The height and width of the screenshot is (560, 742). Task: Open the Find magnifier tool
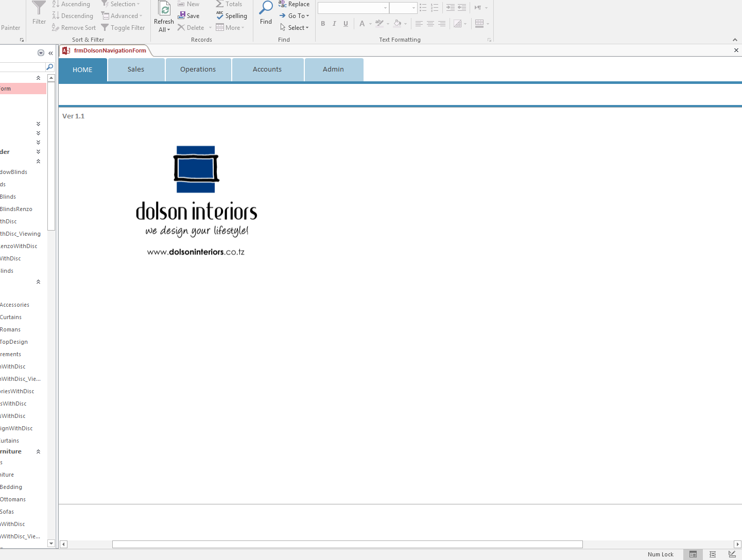[x=266, y=13]
